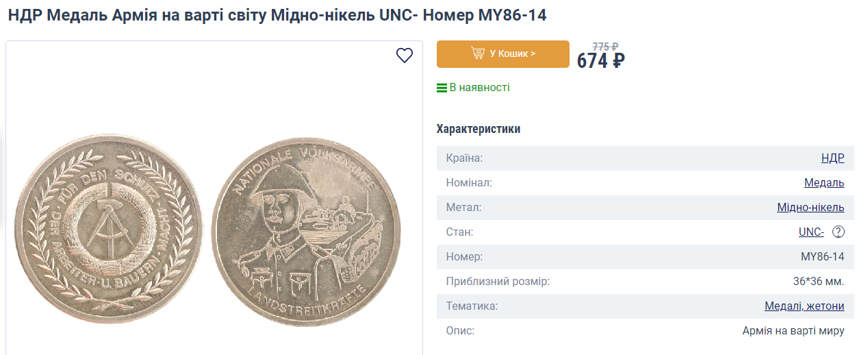Screen dimensions: 868x355
Task: Click the green in-stock availability icon
Action: click(x=442, y=88)
